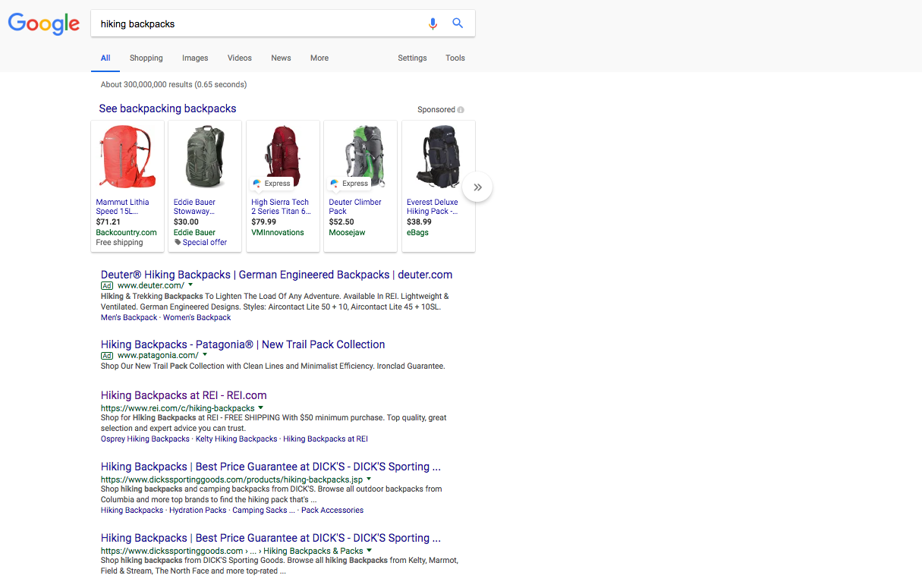Select the All tab
Screen dimensions: 922x588
coord(105,58)
